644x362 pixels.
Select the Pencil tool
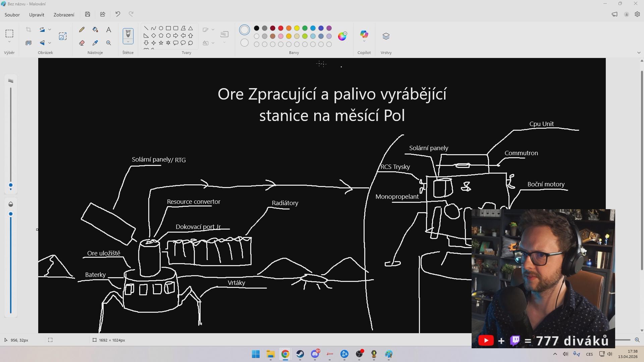[82, 29]
